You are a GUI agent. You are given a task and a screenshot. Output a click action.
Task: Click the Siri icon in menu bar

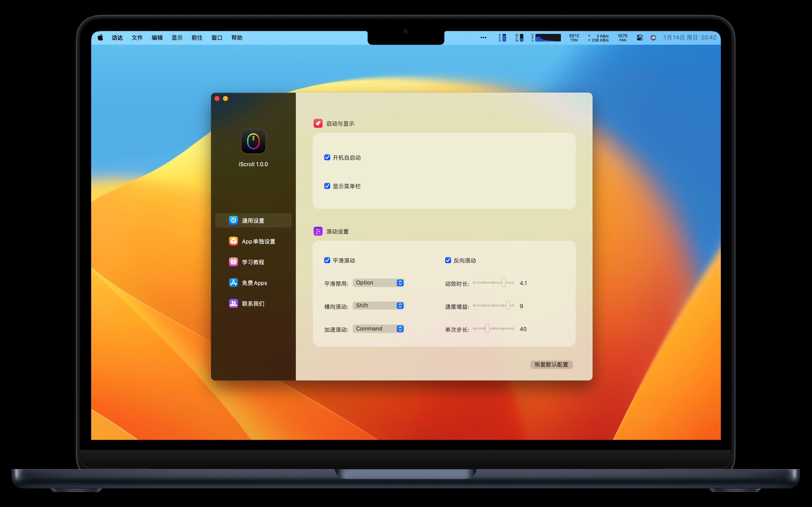click(x=653, y=37)
